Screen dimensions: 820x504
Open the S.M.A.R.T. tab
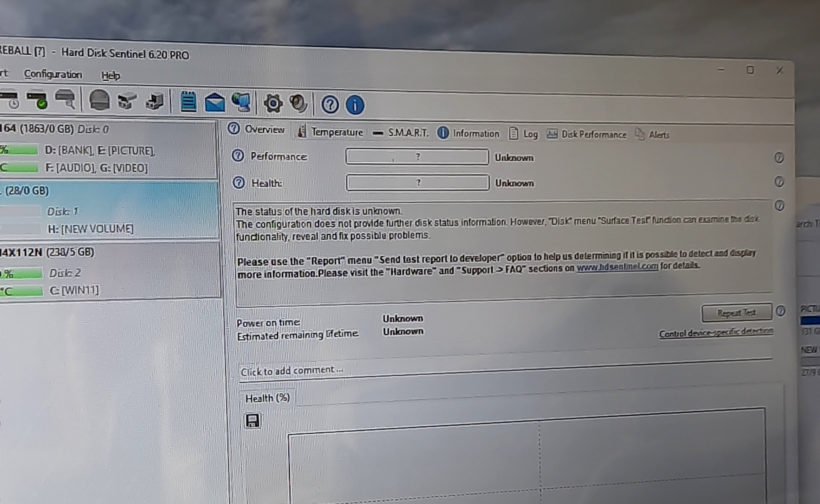point(400,133)
